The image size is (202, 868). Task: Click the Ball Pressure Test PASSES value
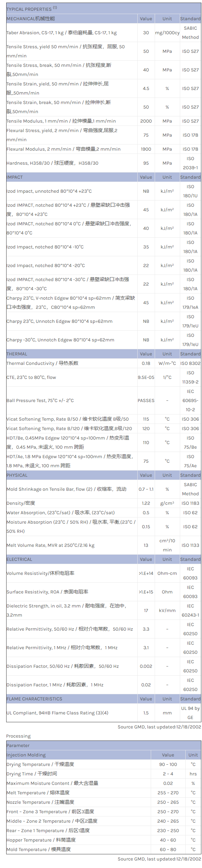pos(146,400)
